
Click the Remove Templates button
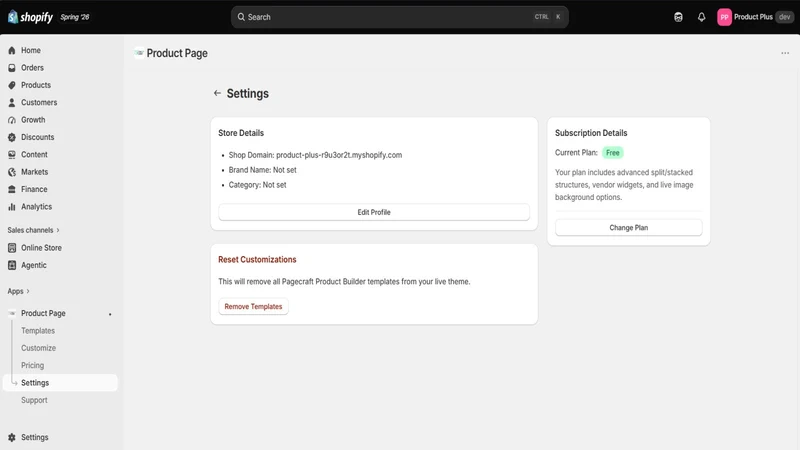click(253, 307)
